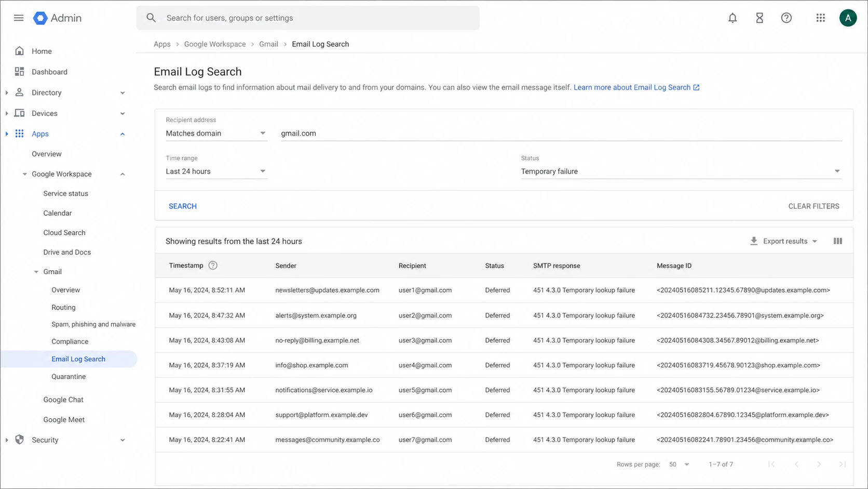868x489 pixels.
Task: Open Calendar in sidebar
Action: coord(57,213)
